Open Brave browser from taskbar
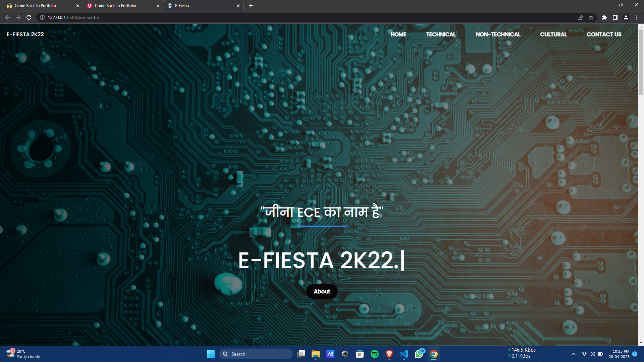Image resolution: width=644 pixels, height=362 pixels. tap(389, 354)
